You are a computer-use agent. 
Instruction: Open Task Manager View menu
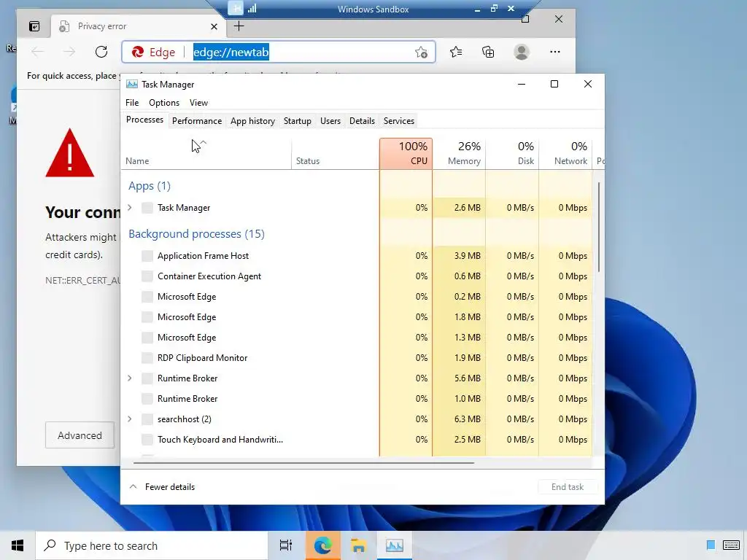[x=198, y=103]
